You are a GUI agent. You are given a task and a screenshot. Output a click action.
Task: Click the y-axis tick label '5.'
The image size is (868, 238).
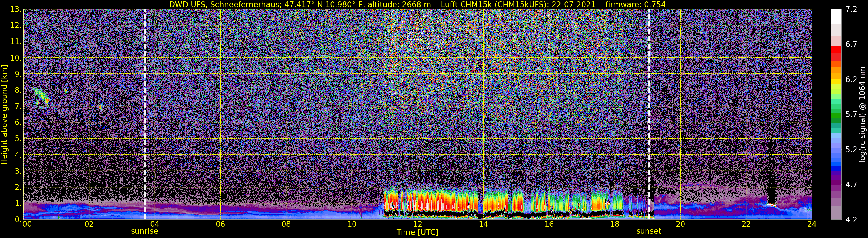[x=18, y=139]
